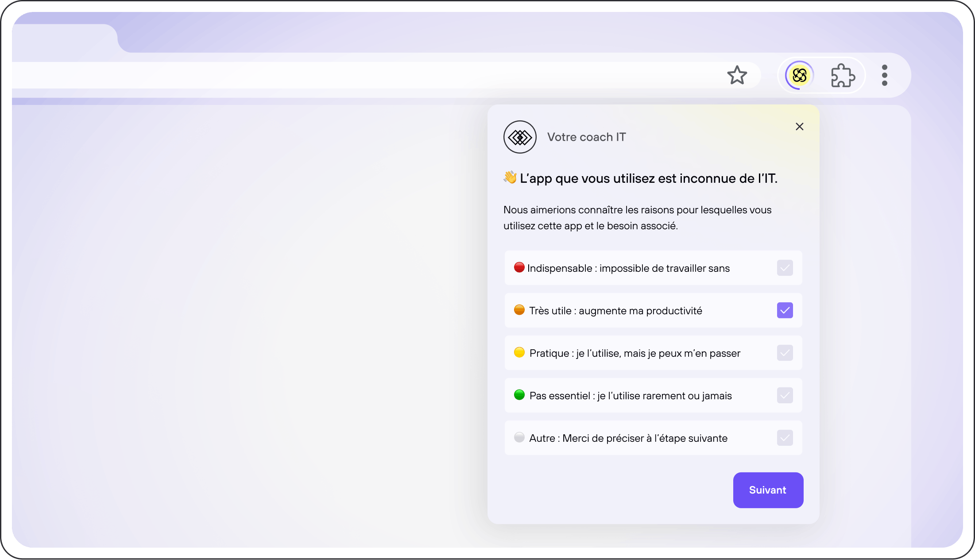Close the Votre coach IT popup
This screenshot has height=560, width=975.
point(799,127)
